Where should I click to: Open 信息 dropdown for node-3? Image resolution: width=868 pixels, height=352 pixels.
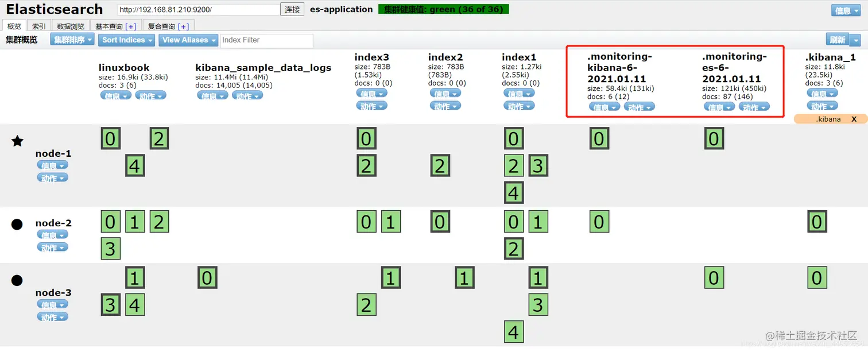[53, 304]
